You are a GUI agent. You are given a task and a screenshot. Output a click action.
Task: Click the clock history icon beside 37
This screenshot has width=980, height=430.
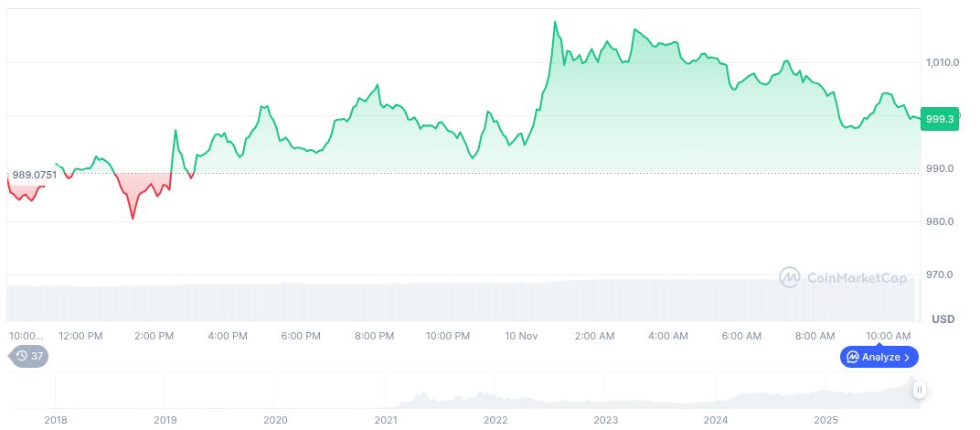pyautogui.click(x=22, y=356)
